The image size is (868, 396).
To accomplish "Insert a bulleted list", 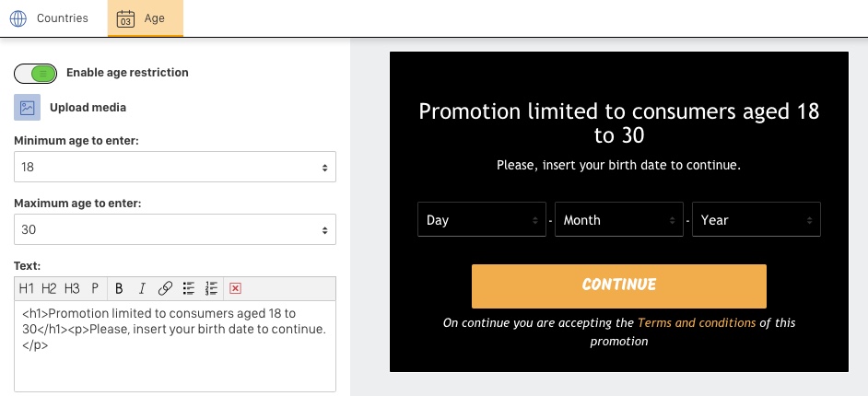I will coord(189,288).
